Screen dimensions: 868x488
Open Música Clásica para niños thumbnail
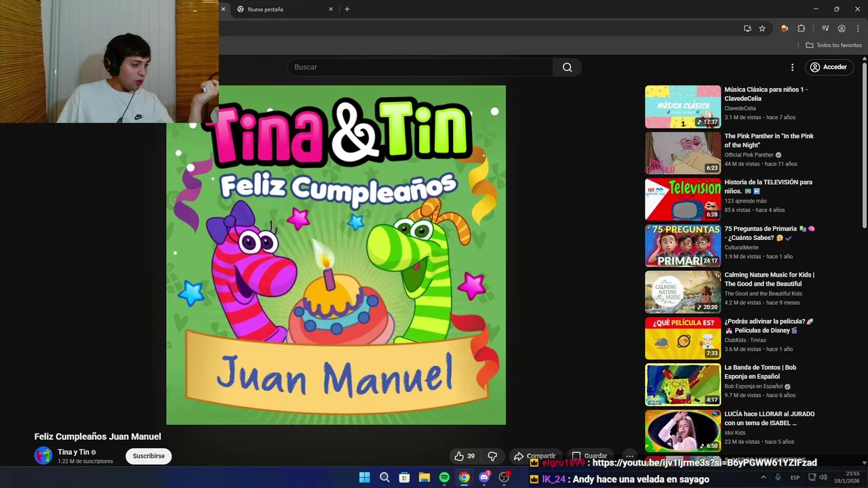click(683, 106)
